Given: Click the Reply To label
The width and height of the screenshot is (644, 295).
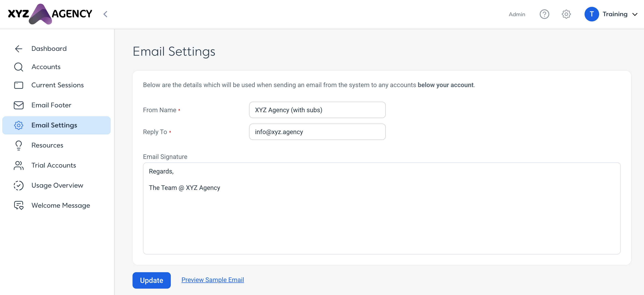Looking at the screenshot, I should point(155,132).
